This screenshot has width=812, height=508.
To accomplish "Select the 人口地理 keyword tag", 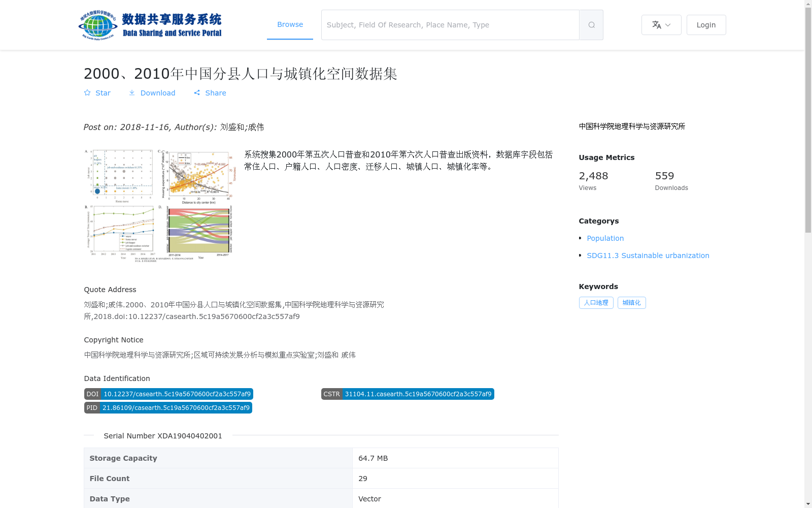I will point(596,303).
